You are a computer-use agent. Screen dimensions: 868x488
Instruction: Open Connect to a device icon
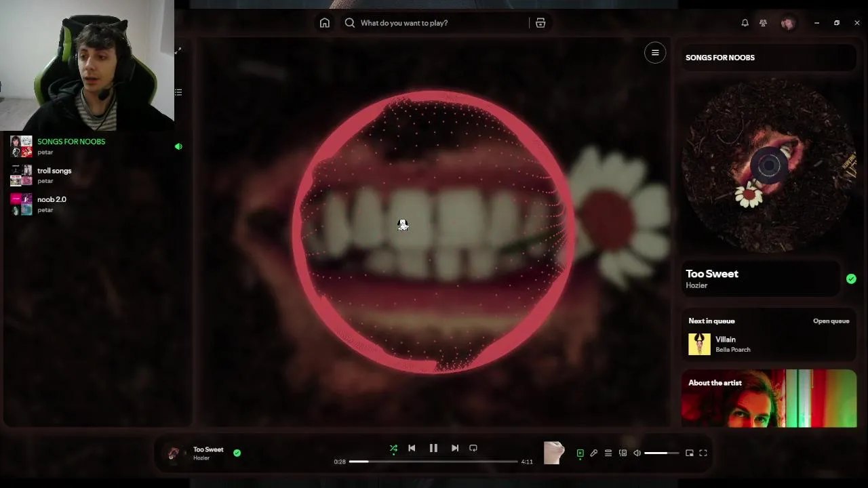[x=623, y=453]
